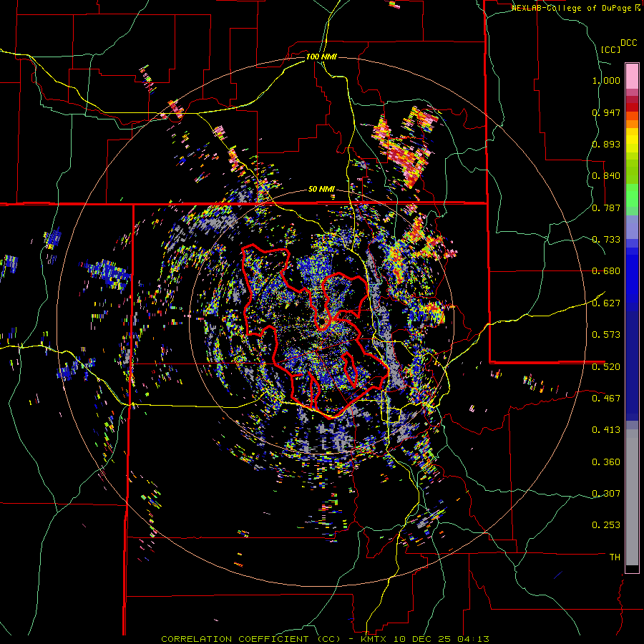Click the 0.893 scale value
Viewport: 644px width, 644px height.
pyautogui.click(x=606, y=144)
